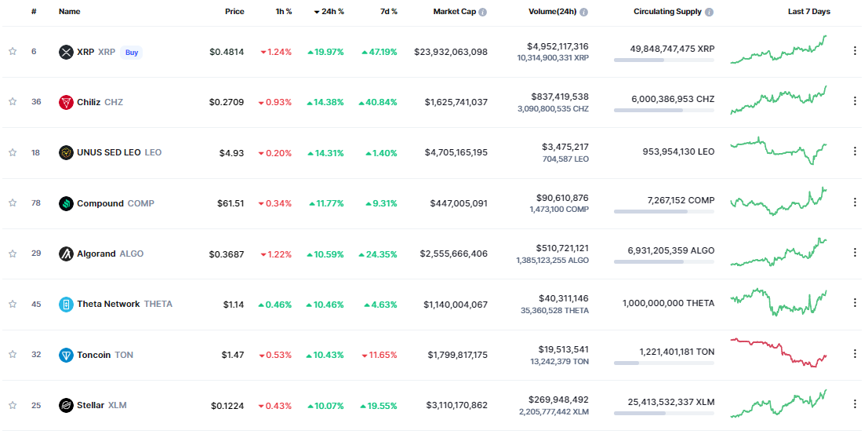868x438 pixels.
Task: Click Compound market cap $447,005,091
Action: tap(459, 203)
